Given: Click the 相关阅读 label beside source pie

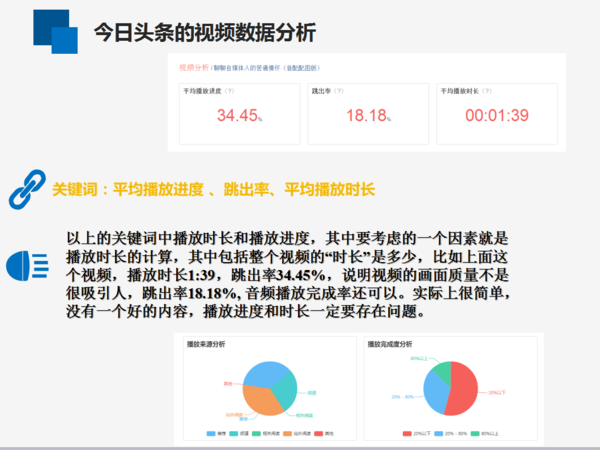Looking at the screenshot, I should (304, 415).
